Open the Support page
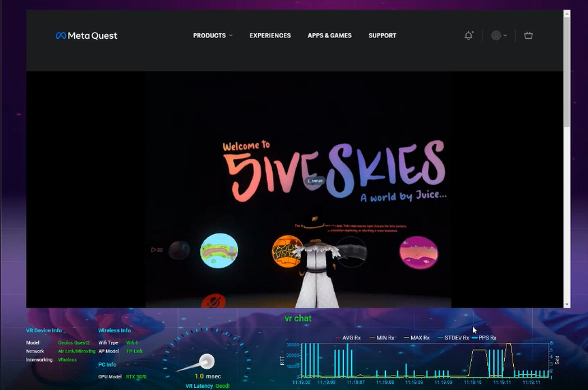The width and height of the screenshot is (588, 390). 382,35
